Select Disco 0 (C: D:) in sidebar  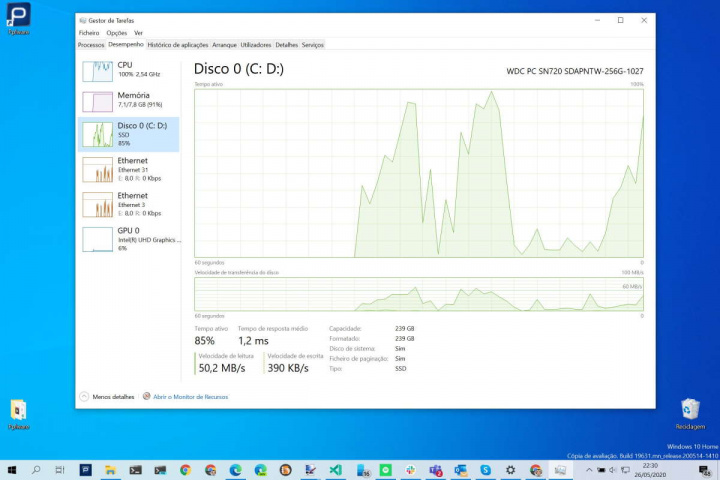(x=128, y=134)
